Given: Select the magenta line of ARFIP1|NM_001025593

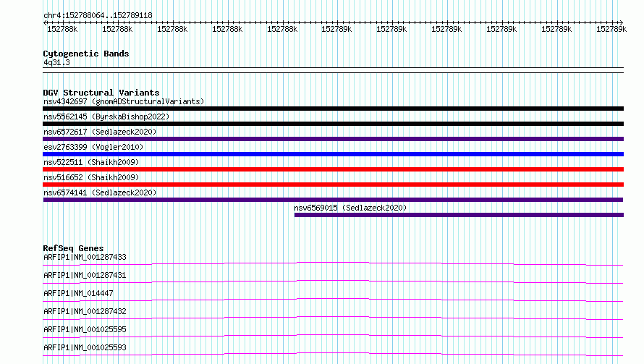Looking at the screenshot, I should tap(333, 354).
